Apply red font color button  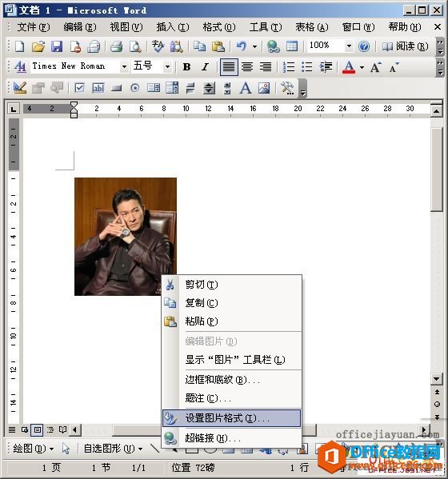click(x=349, y=67)
